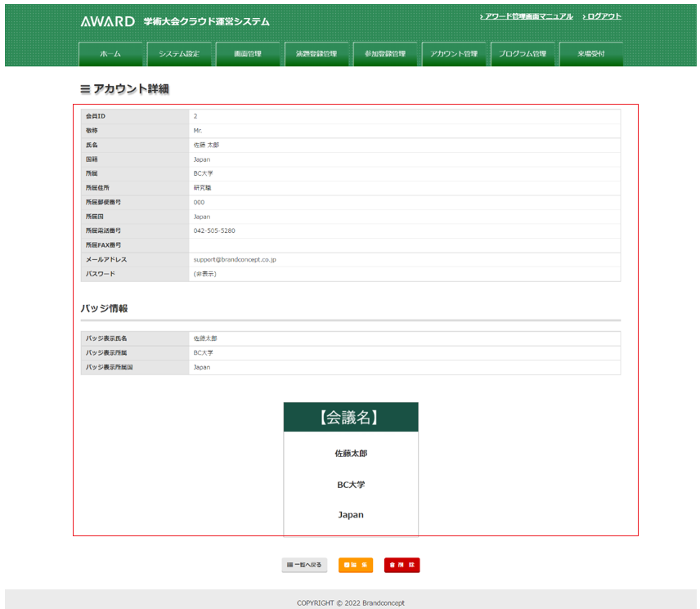Click the red 削除 button
Screen dimensions: 700x609
point(402,565)
